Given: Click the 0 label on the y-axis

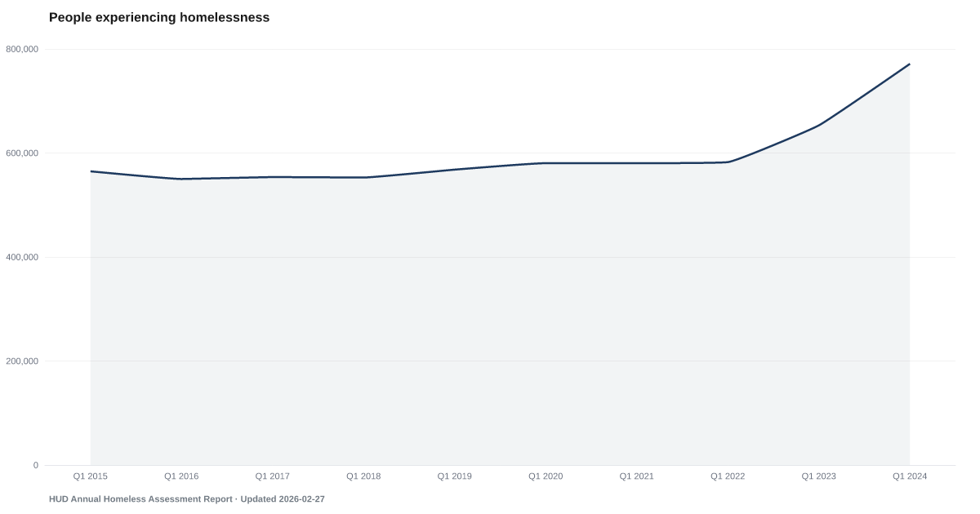Looking at the screenshot, I should 36,465.
